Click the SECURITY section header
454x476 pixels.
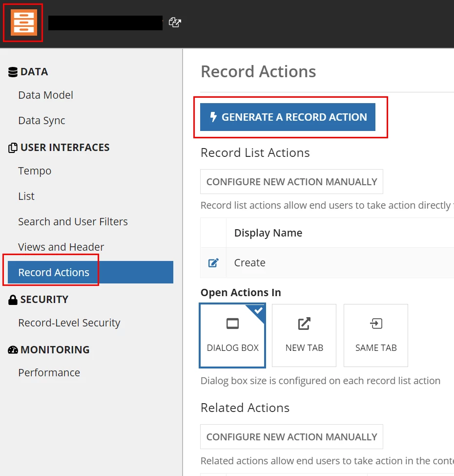coord(44,300)
